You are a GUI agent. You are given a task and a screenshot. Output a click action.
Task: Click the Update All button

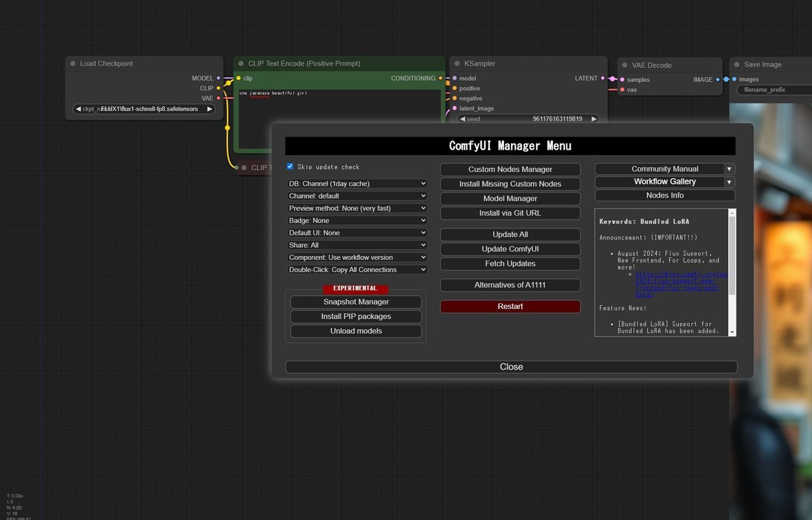click(x=510, y=234)
